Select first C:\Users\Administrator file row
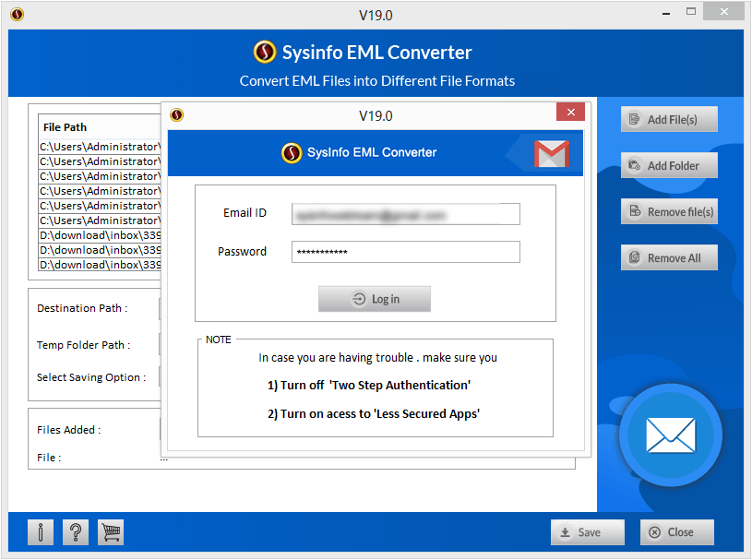The height and width of the screenshot is (560, 752). pos(100,147)
